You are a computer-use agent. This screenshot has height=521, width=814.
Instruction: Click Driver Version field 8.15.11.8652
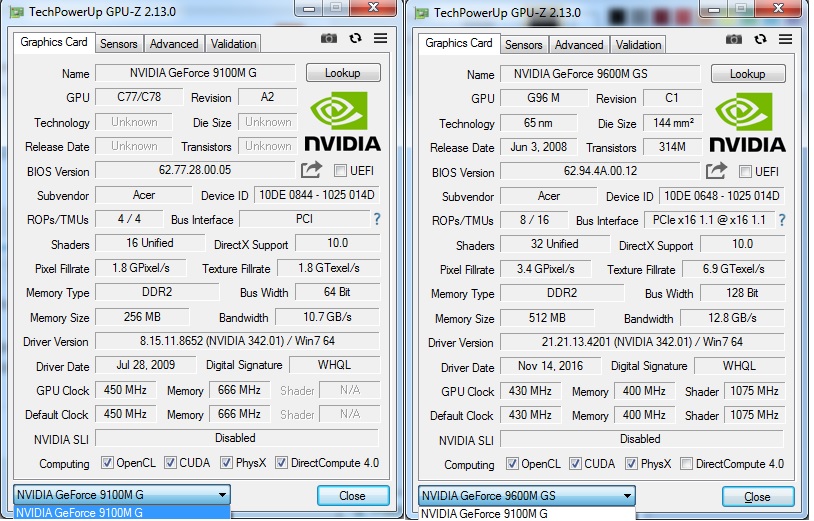click(x=237, y=341)
